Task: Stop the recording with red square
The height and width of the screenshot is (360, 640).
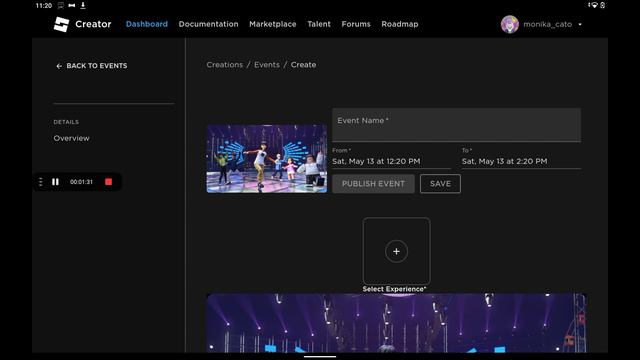Action: [x=108, y=182]
